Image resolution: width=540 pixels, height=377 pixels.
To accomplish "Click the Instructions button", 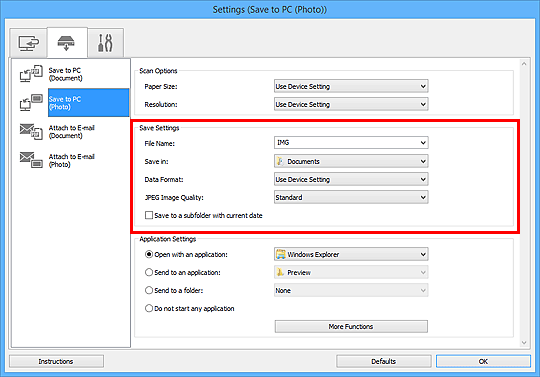I will coord(56,361).
